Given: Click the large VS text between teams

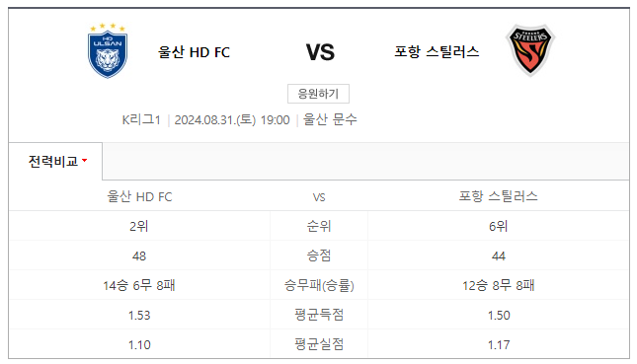Looking at the screenshot, I should [320, 52].
